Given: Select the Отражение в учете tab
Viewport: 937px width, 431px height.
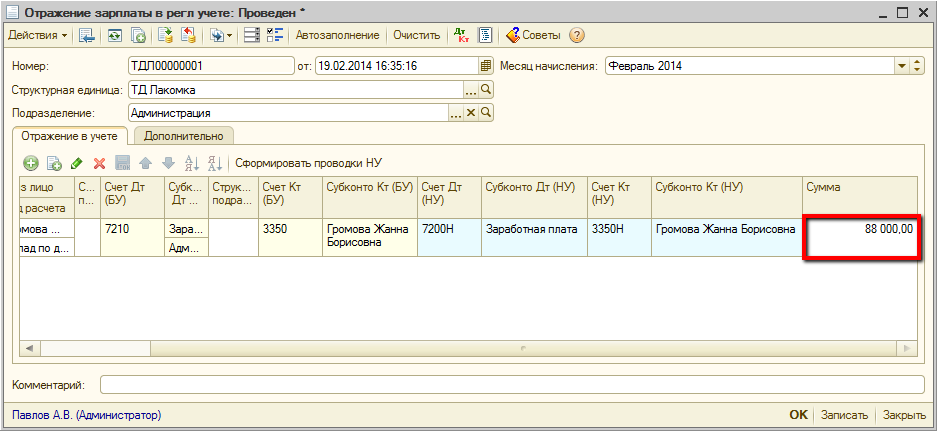Looking at the screenshot, I should pos(70,136).
